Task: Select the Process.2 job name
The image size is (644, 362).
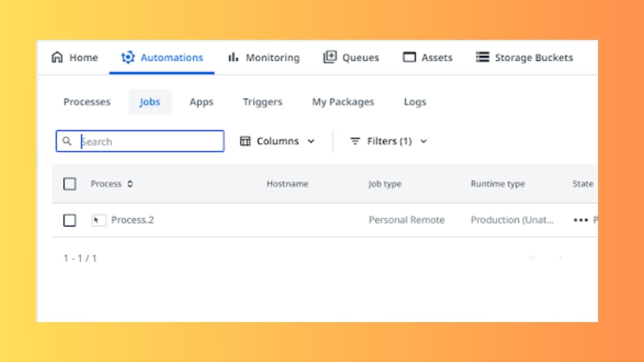Action: click(x=132, y=220)
